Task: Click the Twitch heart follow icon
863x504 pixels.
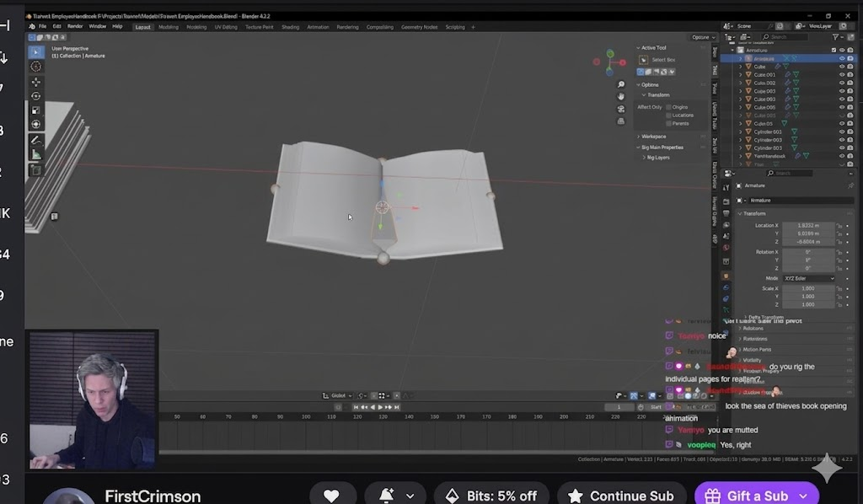Action: (331, 496)
